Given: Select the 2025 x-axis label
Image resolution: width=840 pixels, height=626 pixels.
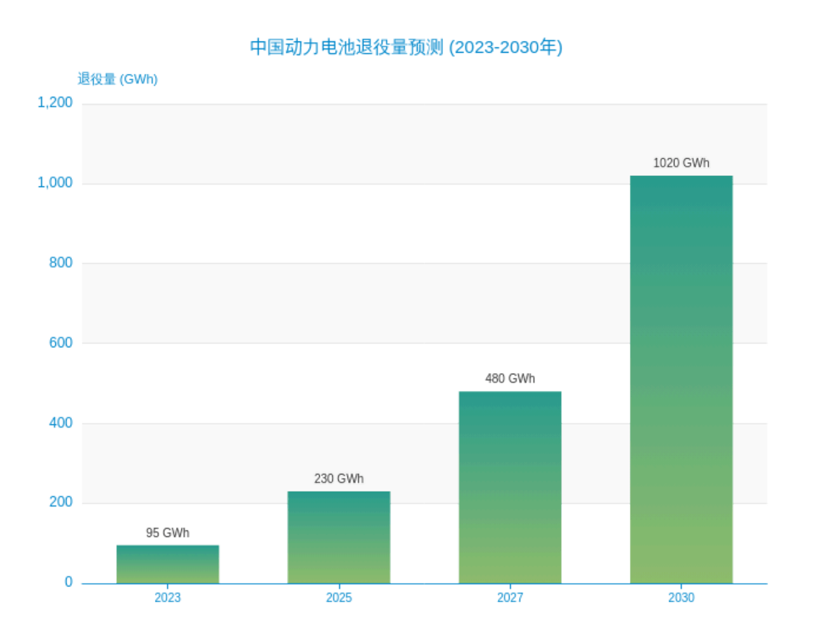Looking at the screenshot, I should [x=338, y=598].
